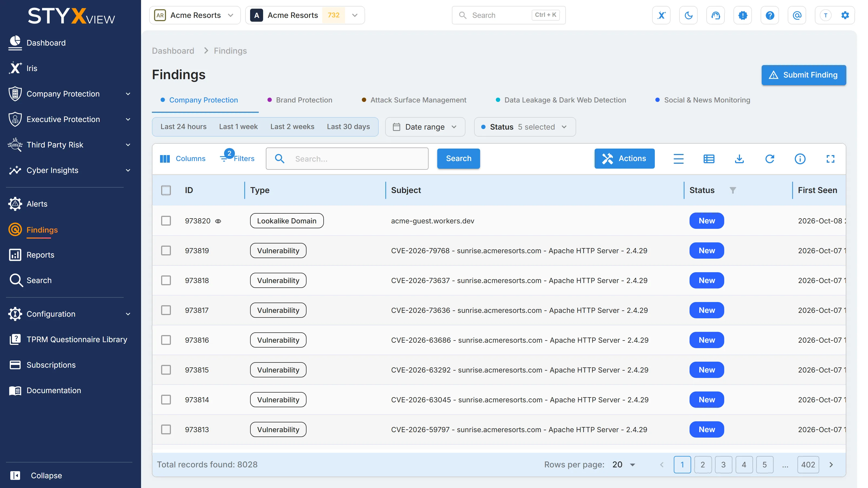
Task: Open the settings gear in top bar
Action: [845, 15]
